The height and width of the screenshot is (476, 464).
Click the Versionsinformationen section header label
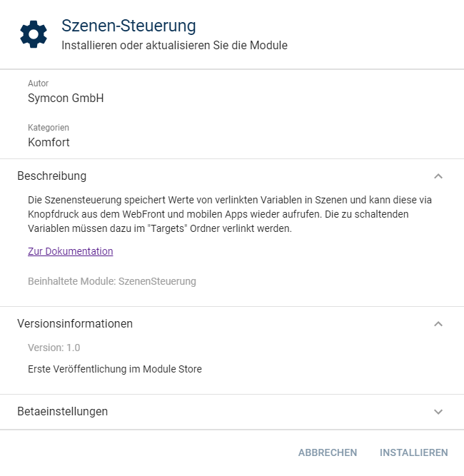(75, 324)
